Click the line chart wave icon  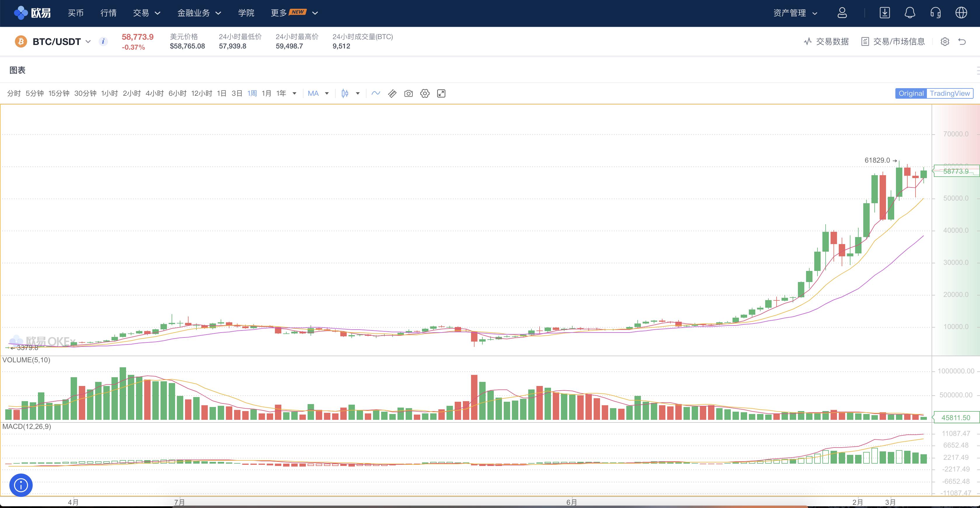376,93
